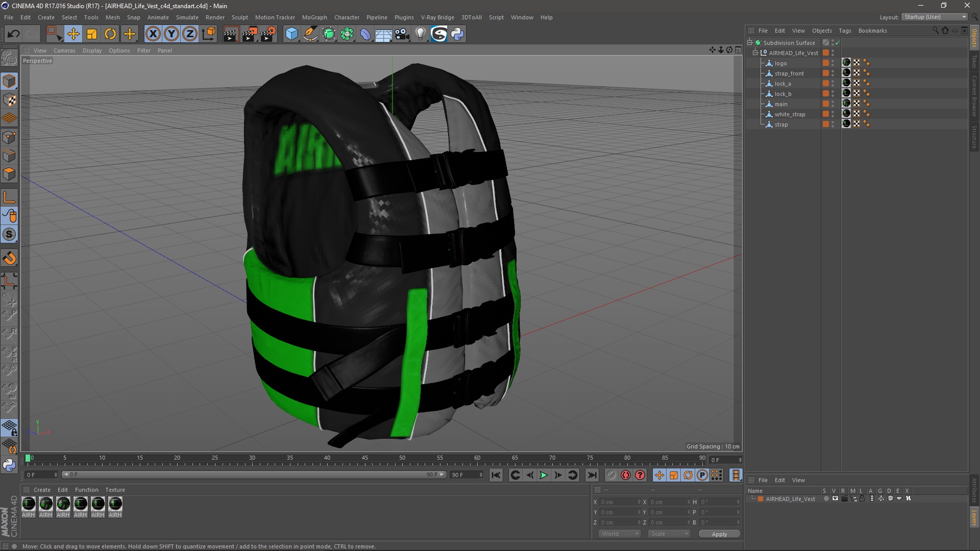
Task: Select Polygons mode in left palette
Action: pos(9,174)
